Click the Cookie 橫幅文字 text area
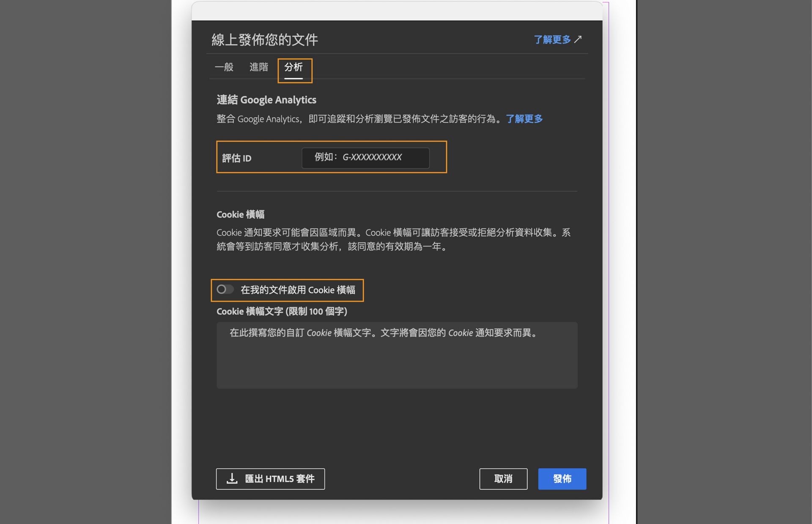812x524 pixels. pos(397,355)
